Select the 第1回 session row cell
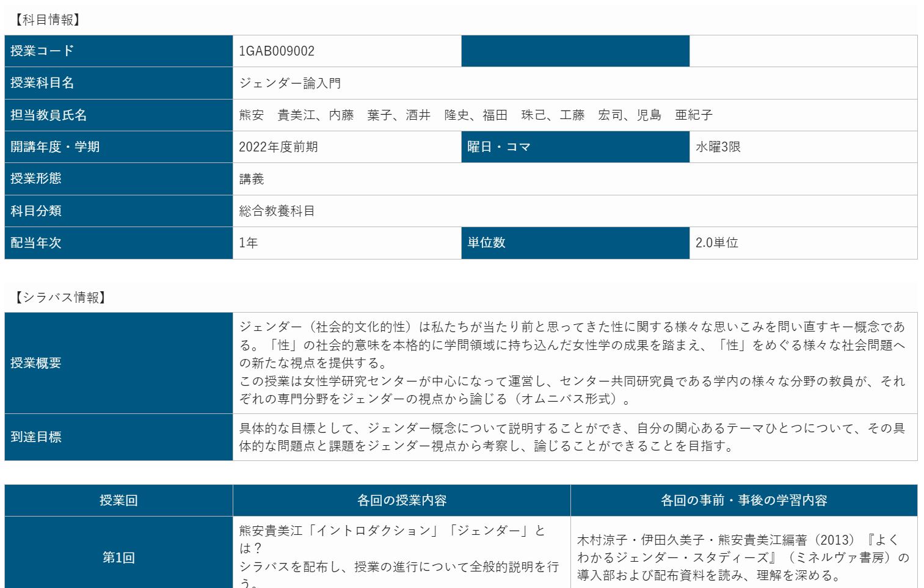This screenshot has width=924, height=588. pos(118,557)
